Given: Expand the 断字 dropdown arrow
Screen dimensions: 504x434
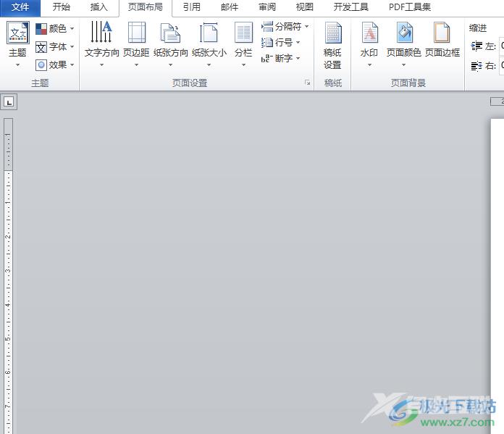Looking at the screenshot, I should (x=298, y=58).
